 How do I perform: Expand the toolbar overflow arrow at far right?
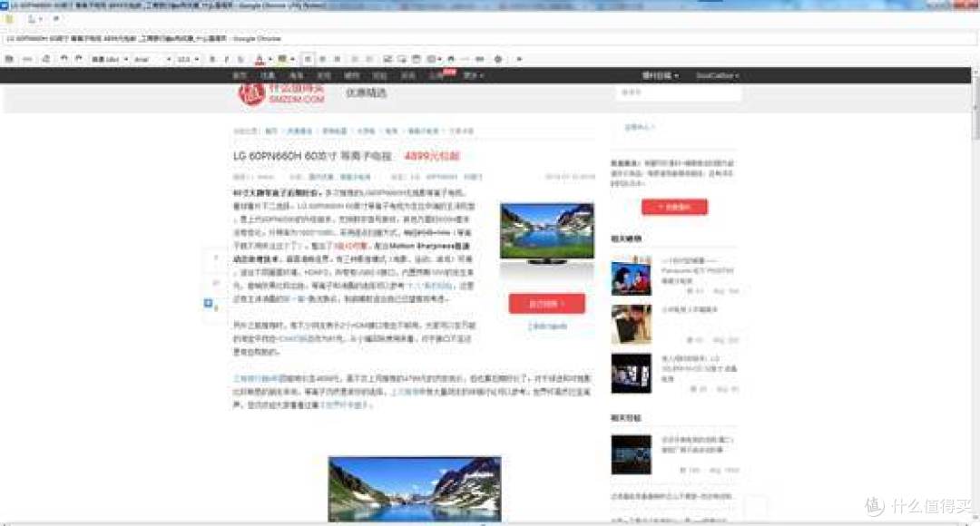519,59
